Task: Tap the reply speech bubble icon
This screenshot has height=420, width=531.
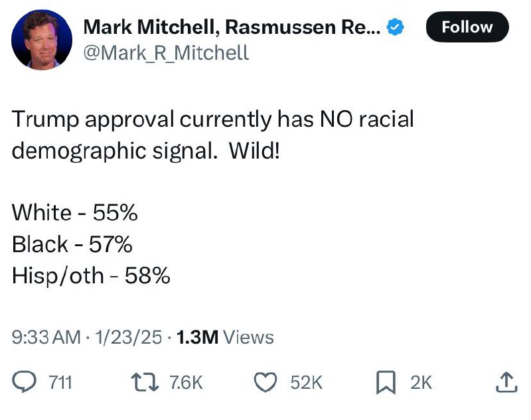Action: click(x=24, y=382)
